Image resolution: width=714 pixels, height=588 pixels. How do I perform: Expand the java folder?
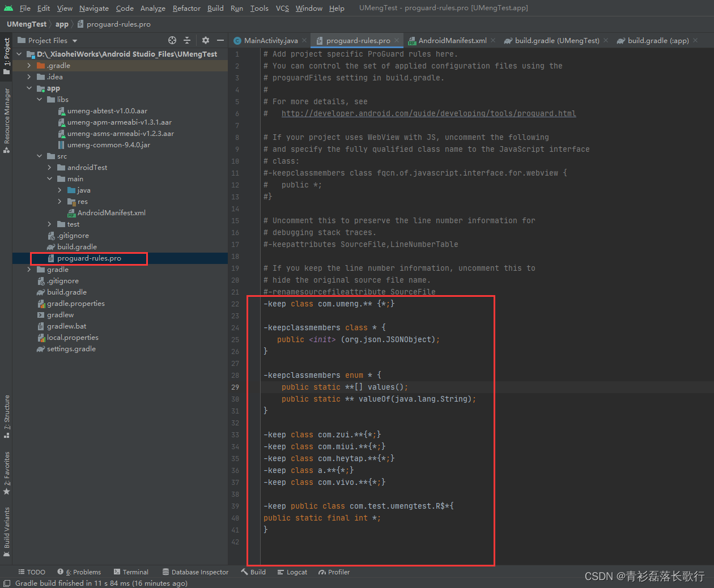58,190
